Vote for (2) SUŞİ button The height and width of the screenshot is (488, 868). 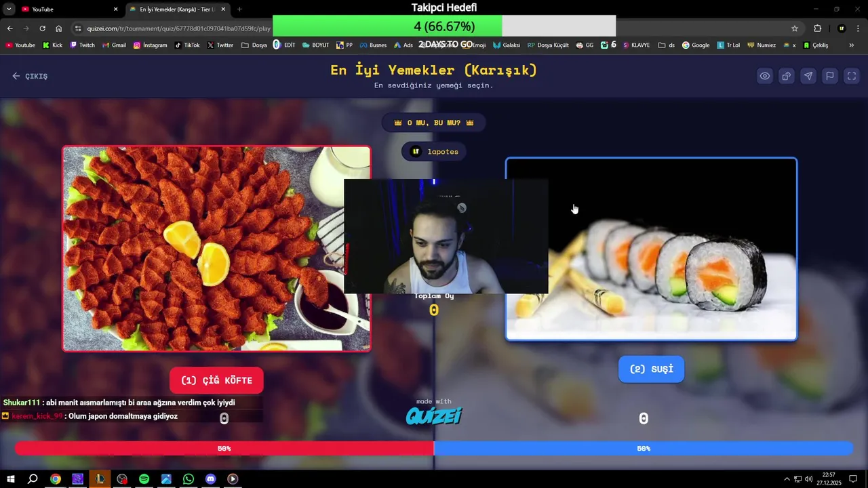point(651,369)
